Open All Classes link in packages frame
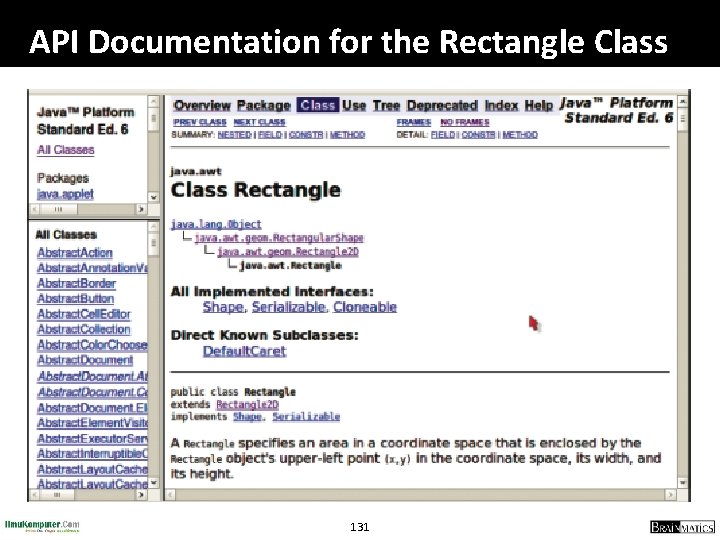The height and width of the screenshot is (540, 720). tap(66, 150)
